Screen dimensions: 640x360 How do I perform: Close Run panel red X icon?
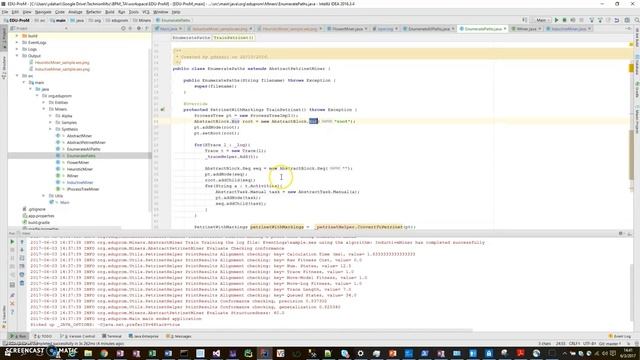pos(12,304)
